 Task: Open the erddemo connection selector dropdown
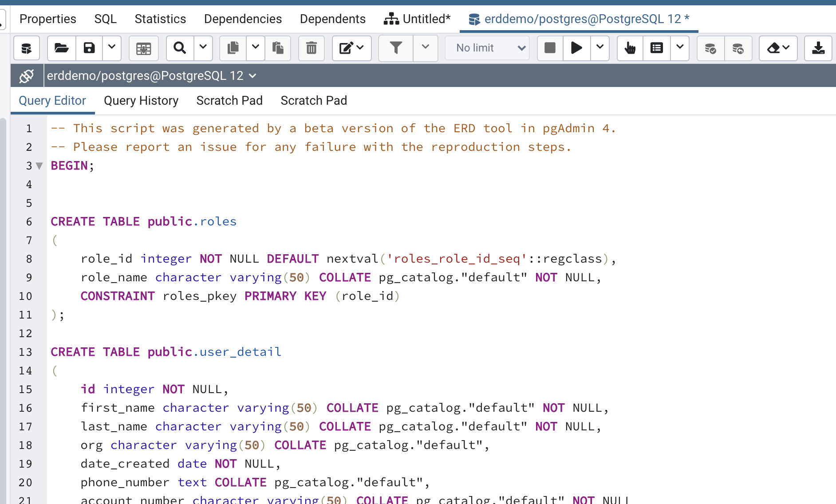pos(252,76)
